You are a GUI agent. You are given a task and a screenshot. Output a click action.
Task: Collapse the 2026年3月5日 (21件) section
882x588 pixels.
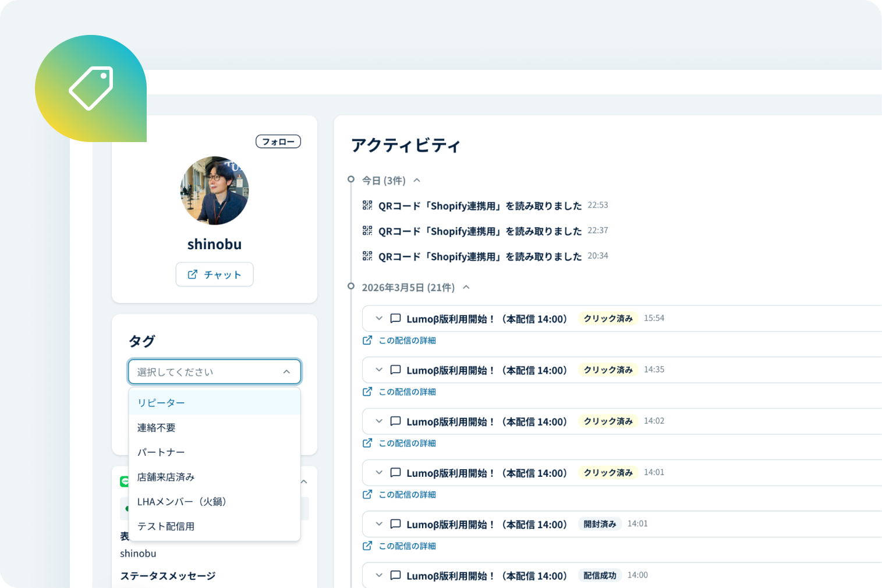pos(466,287)
